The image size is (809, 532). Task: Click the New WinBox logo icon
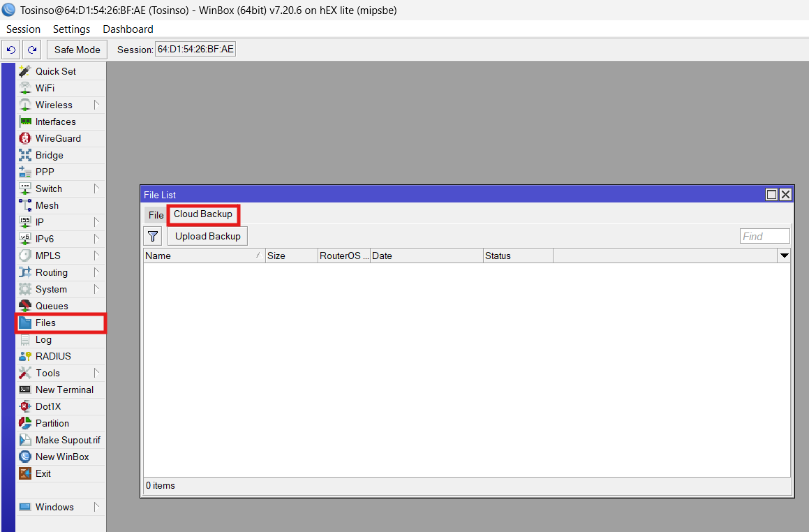tap(24, 457)
